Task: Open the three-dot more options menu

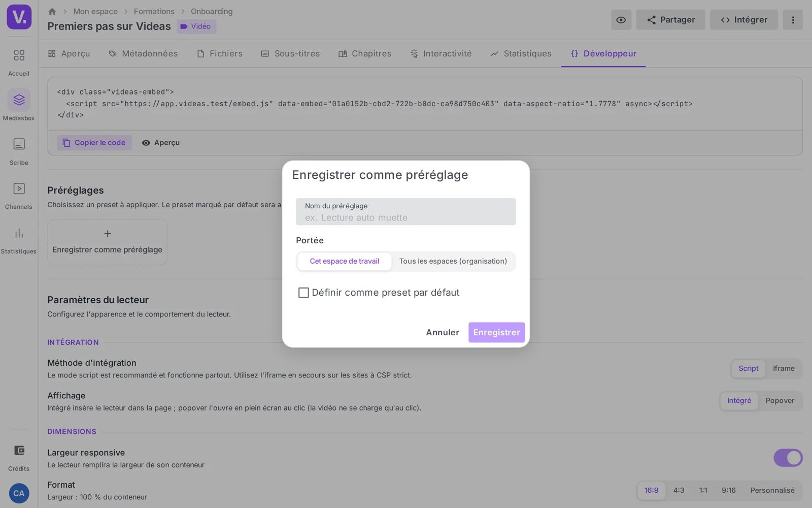Action: point(792,20)
